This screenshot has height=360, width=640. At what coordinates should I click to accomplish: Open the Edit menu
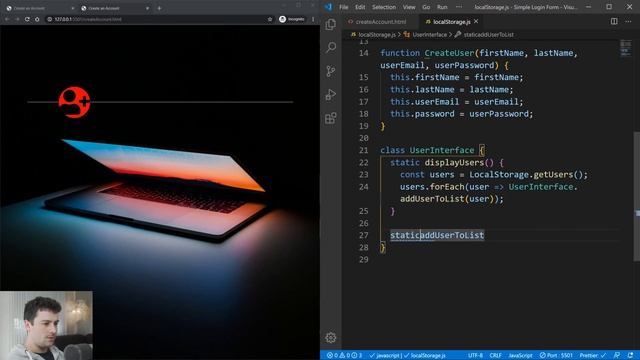point(360,7)
